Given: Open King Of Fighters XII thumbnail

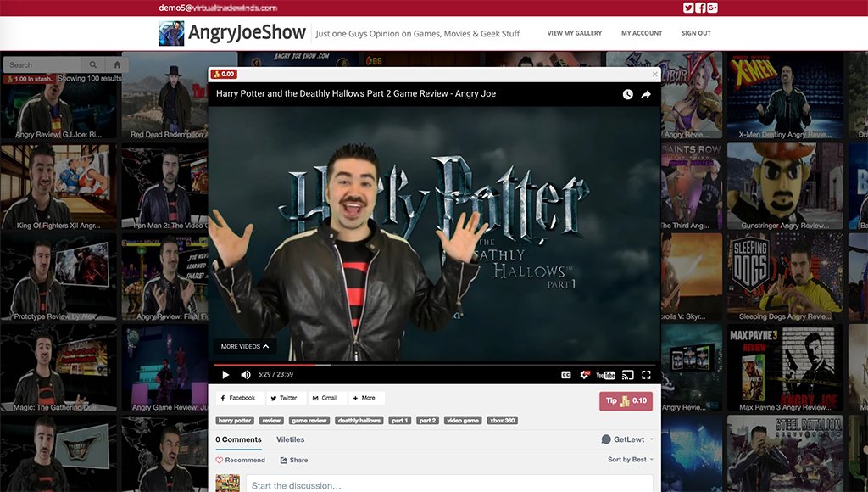Looking at the screenshot, I should [58, 187].
